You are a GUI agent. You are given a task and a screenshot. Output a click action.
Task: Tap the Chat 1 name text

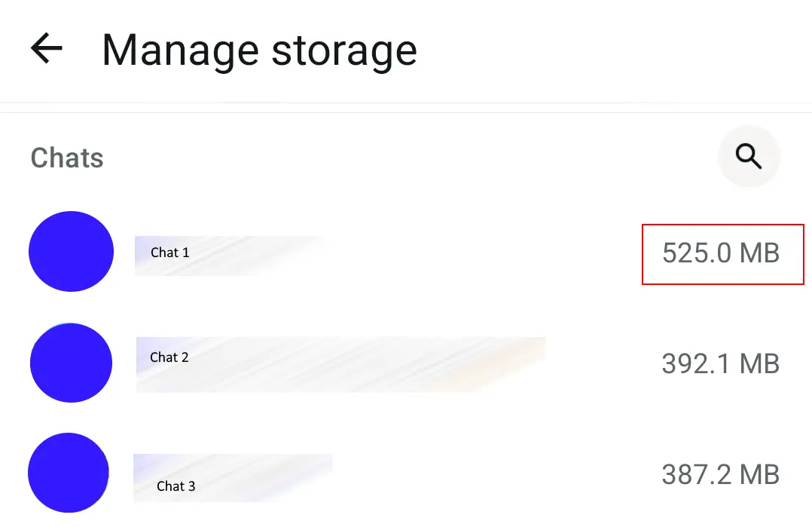tap(169, 253)
